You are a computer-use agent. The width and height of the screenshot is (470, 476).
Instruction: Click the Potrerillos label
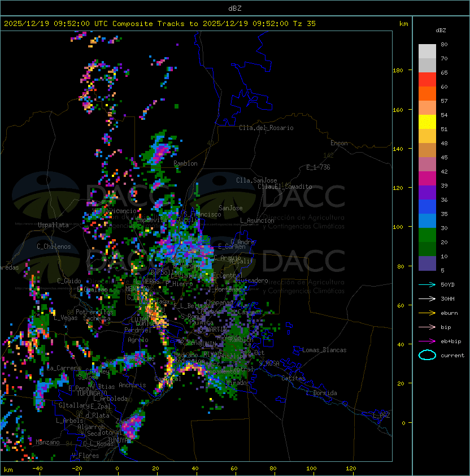point(94,312)
